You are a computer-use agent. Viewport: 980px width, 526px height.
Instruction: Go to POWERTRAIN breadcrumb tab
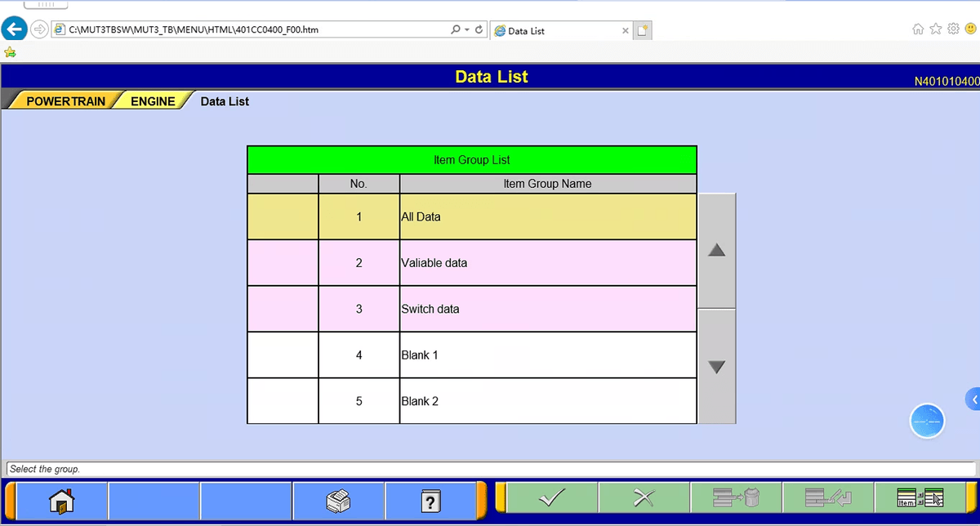pos(65,101)
